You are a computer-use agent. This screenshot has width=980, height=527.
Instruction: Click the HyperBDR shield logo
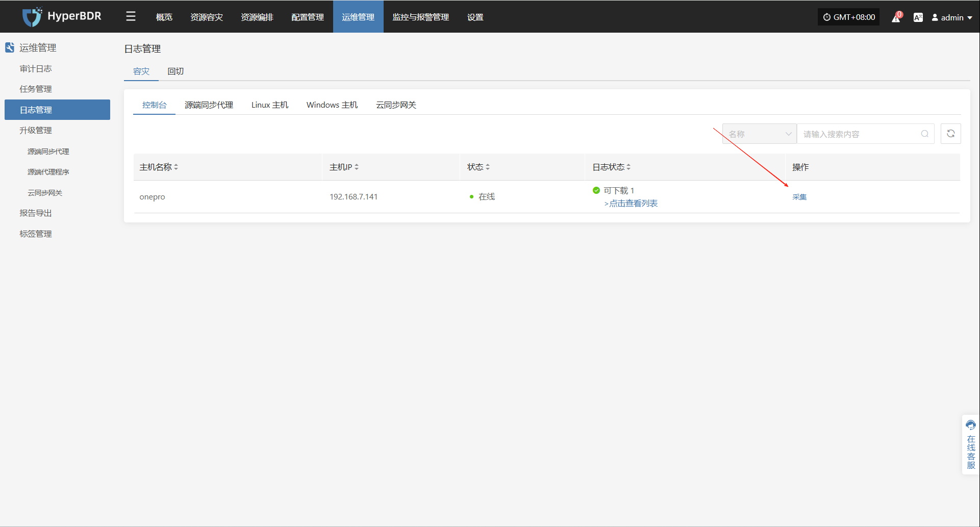tap(32, 17)
